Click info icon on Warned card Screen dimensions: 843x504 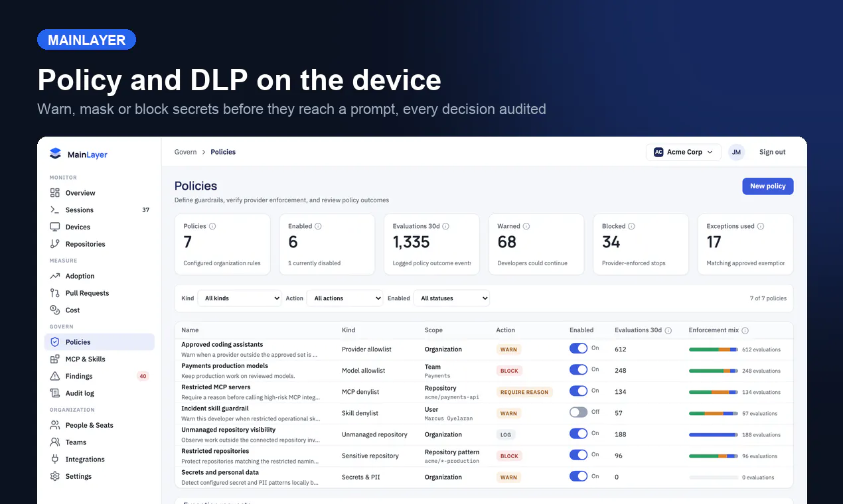click(526, 226)
